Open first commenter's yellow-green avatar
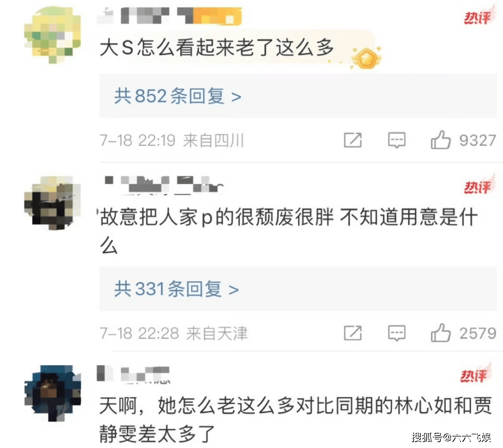 (53, 34)
